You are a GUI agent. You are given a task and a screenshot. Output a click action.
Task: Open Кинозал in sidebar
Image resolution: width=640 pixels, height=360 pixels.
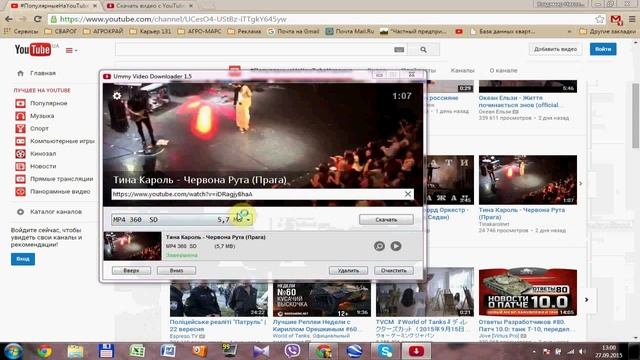43,154
